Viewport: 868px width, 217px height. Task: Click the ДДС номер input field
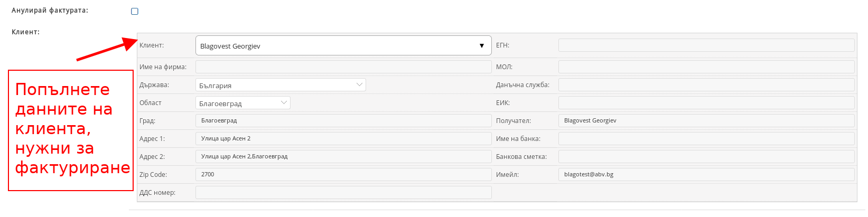(x=343, y=193)
